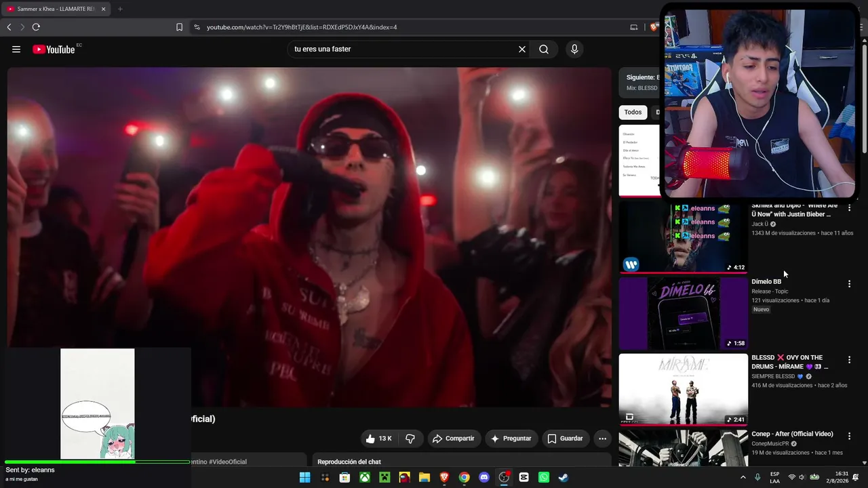Open the Conep - After thumbnail
Viewport: 868px width, 488px height.
coord(683,447)
